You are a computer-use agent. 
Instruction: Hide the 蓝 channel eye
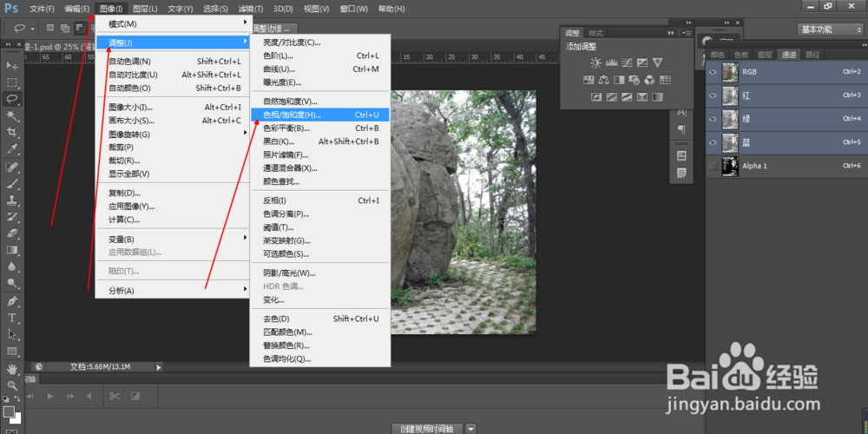tap(713, 142)
